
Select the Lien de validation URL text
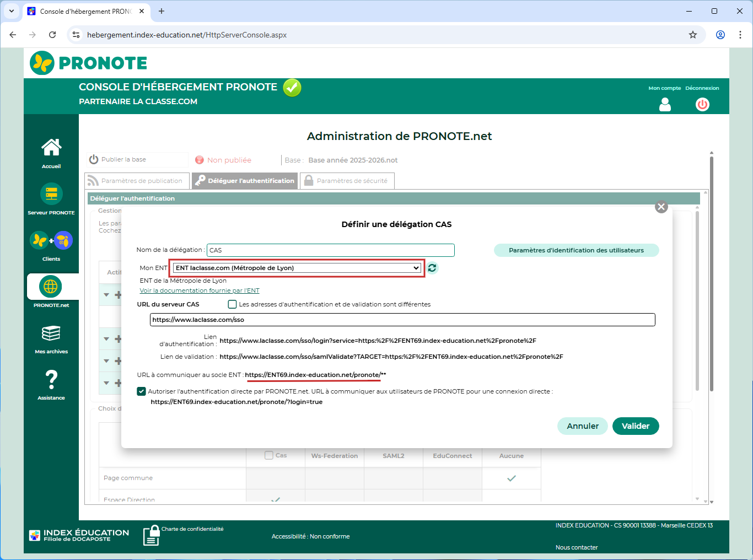point(391,357)
